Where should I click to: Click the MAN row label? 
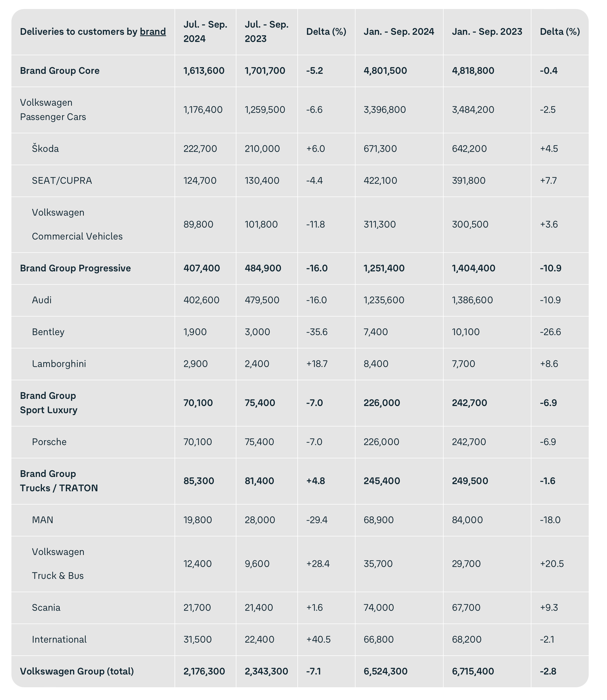[x=42, y=520]
